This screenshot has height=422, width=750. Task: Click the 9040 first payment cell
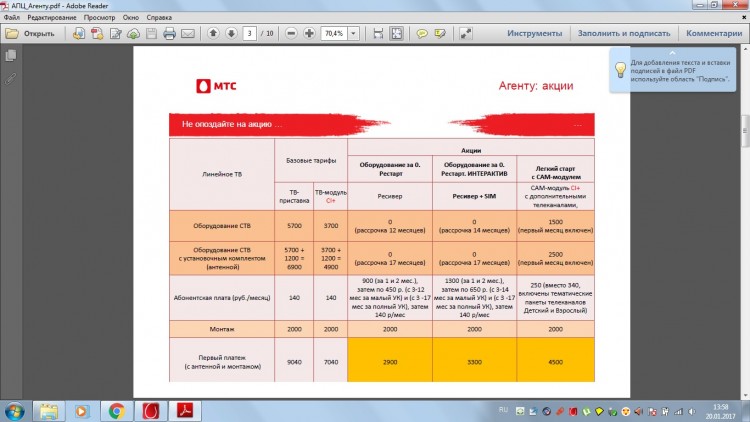click(294, 362)
